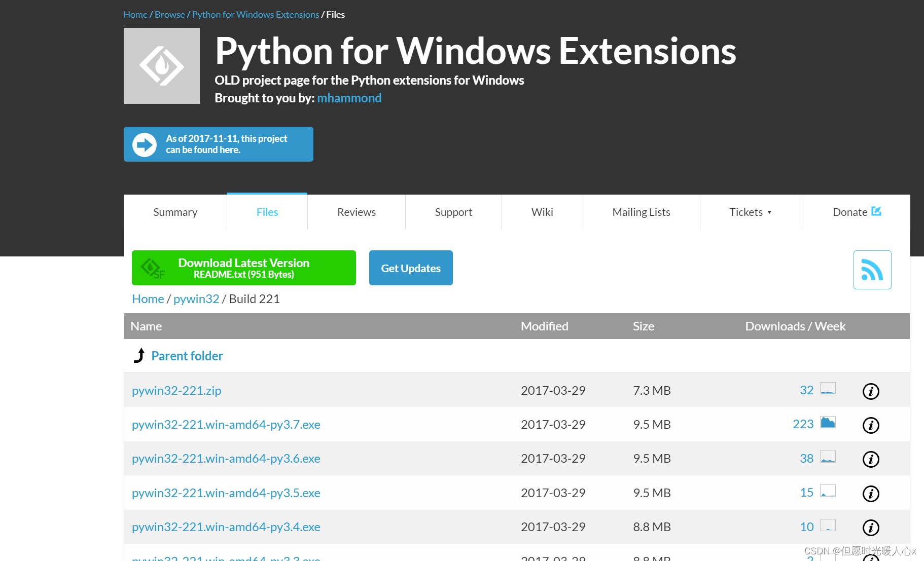
Task: Click Browse in top breadcrumb
Action: coord(170,14)
